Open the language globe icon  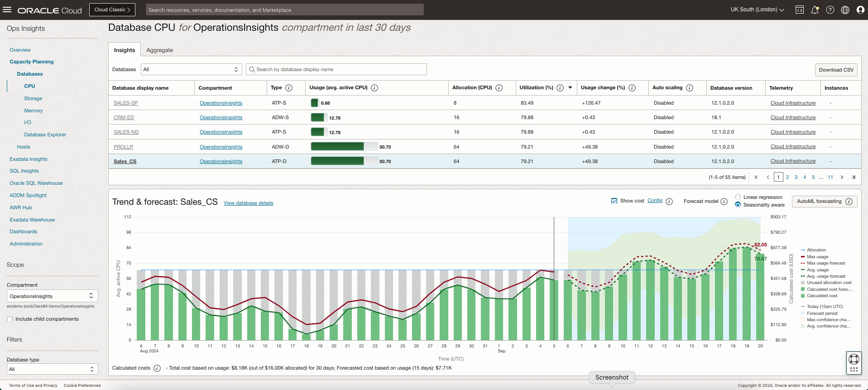[845, 10]
